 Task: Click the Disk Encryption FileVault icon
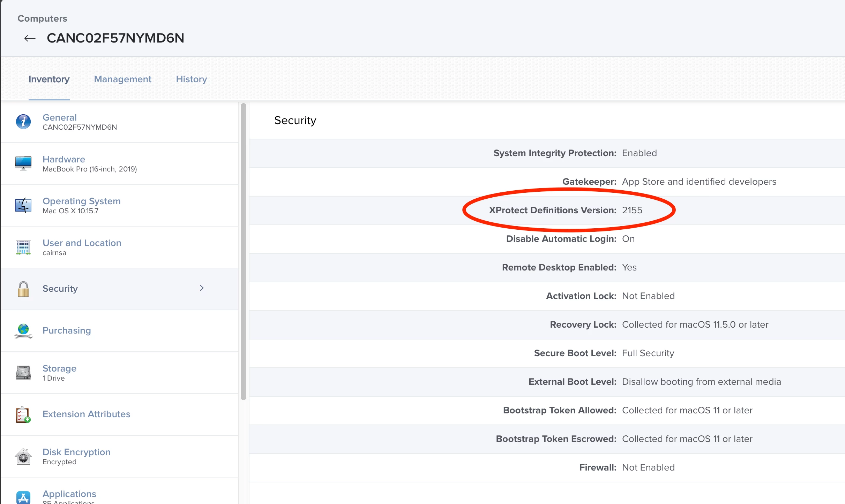(x=23, y=456)
